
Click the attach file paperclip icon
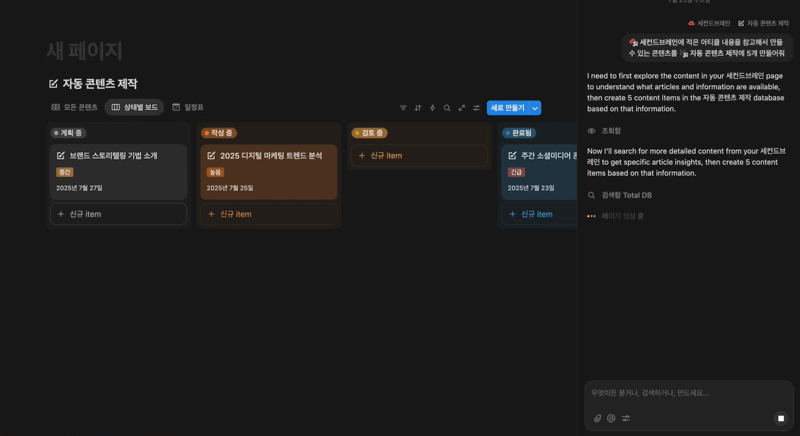click(x=597, y=418)
